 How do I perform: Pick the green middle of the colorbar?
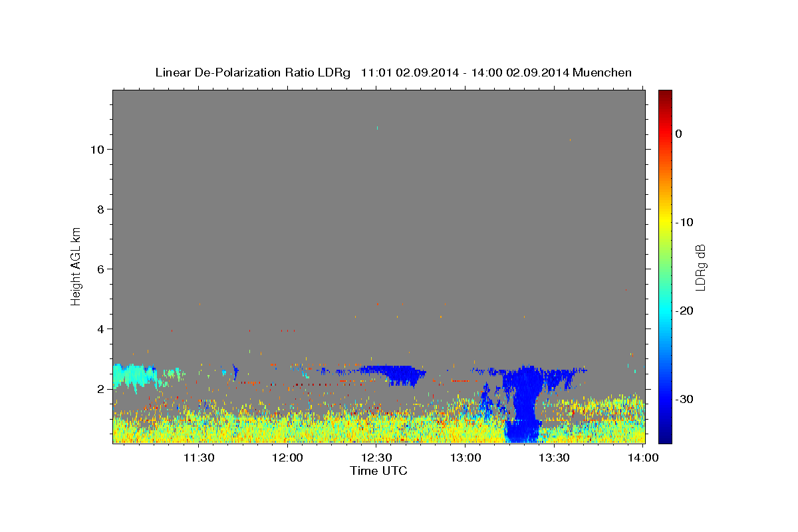click(x=665, y=266)
